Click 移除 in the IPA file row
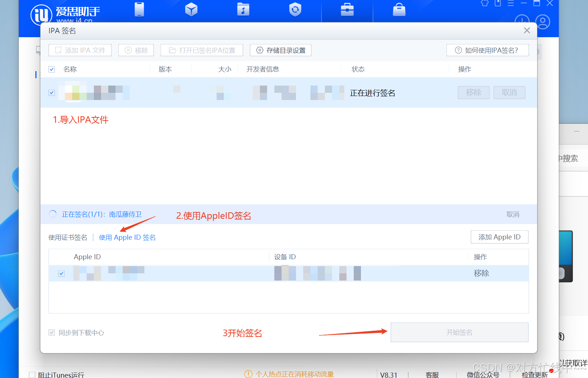Viewport: 588px width, 378px height. pyautogui.click(x=474, y=92)
